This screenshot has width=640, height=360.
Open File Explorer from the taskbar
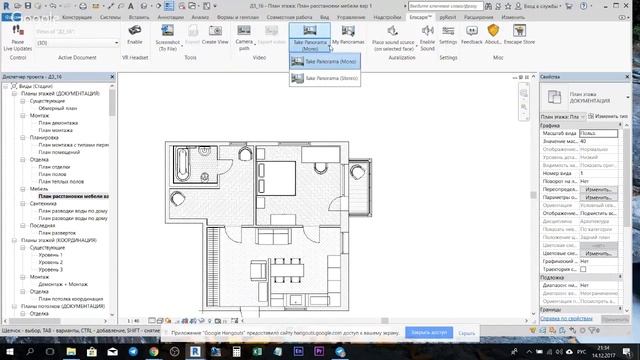click(71, 351)
